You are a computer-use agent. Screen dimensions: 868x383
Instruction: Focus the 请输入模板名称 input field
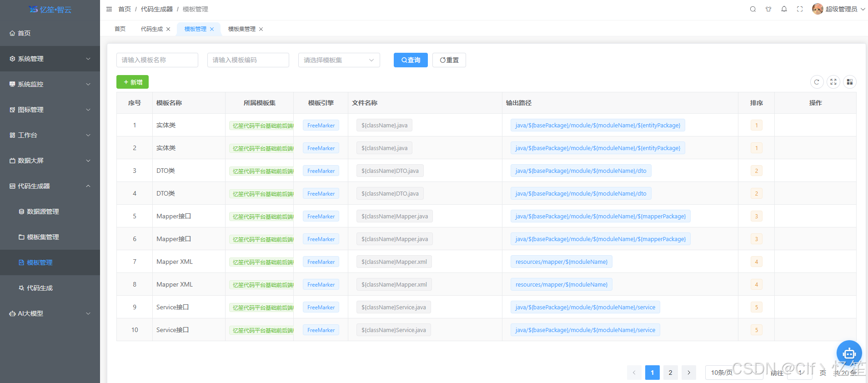(157, 60)
